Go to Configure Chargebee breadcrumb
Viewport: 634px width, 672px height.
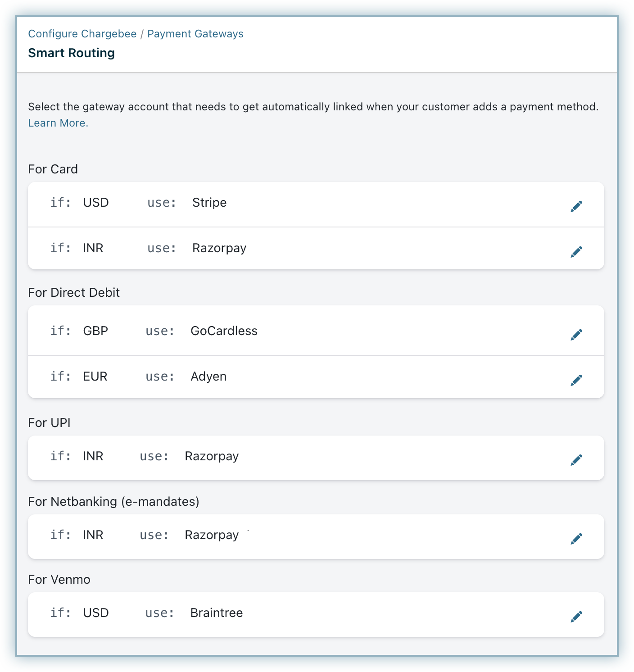coord(82,34)
